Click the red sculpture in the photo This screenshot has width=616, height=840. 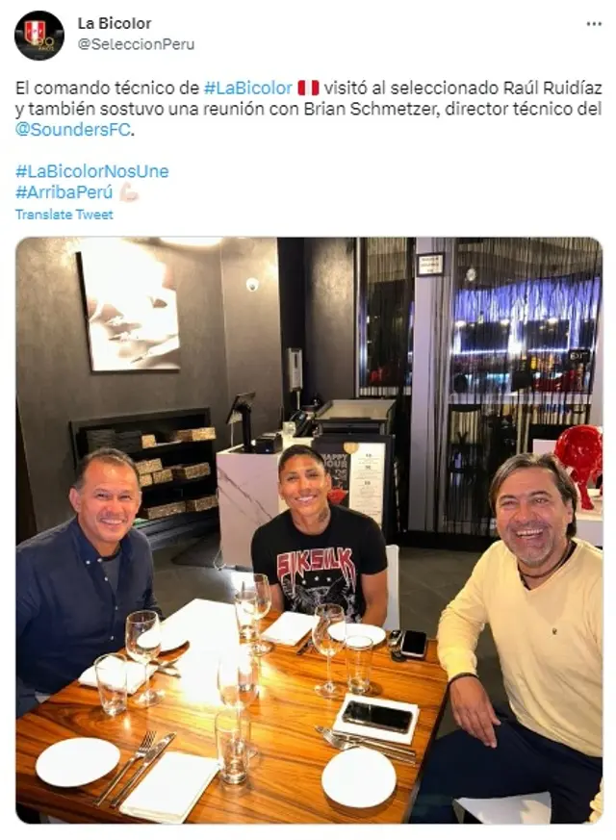(579, 464)
